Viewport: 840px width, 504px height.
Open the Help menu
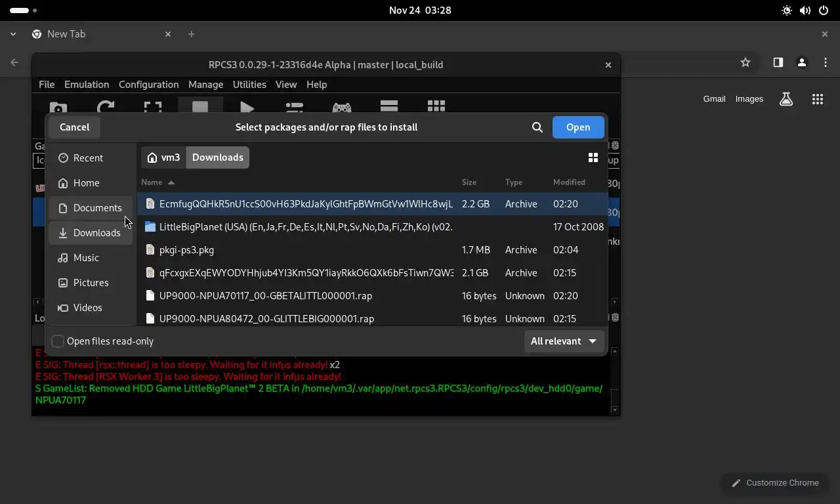317,85
